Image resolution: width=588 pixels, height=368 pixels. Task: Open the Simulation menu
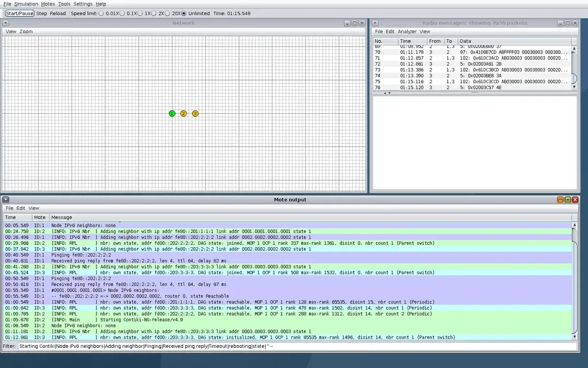tap(26, 4)
